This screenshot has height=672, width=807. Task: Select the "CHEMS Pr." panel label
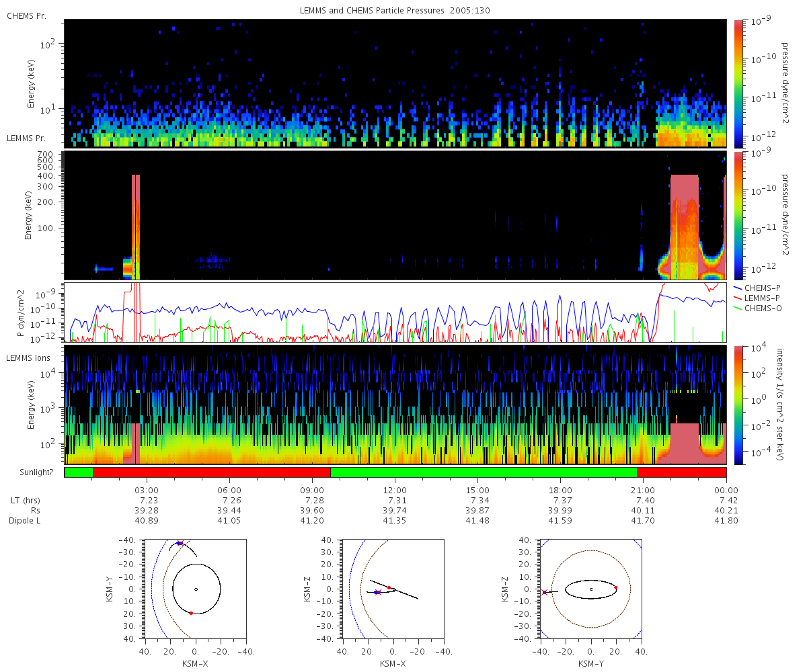[x=27, y=15]
